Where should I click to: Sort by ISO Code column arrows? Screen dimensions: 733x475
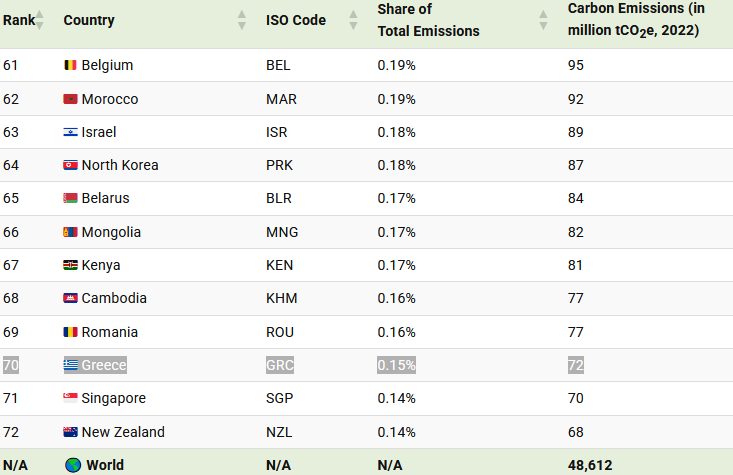(352, 20)
